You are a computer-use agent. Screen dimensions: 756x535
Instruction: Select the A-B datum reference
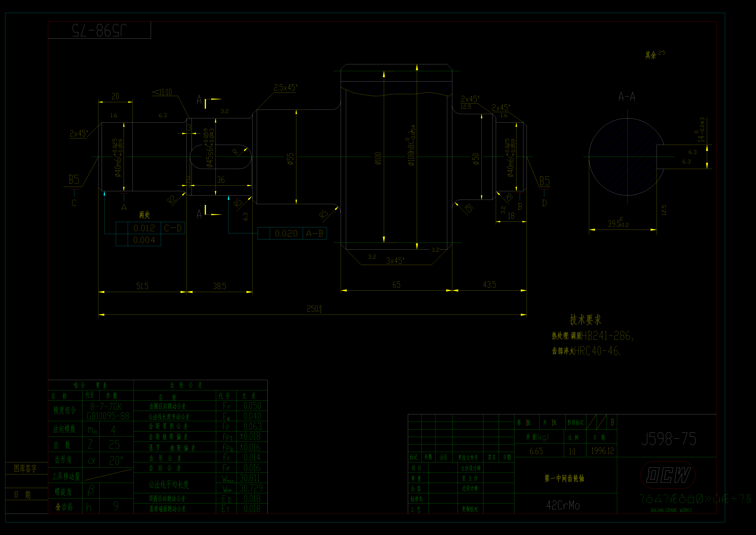point(315,233)
